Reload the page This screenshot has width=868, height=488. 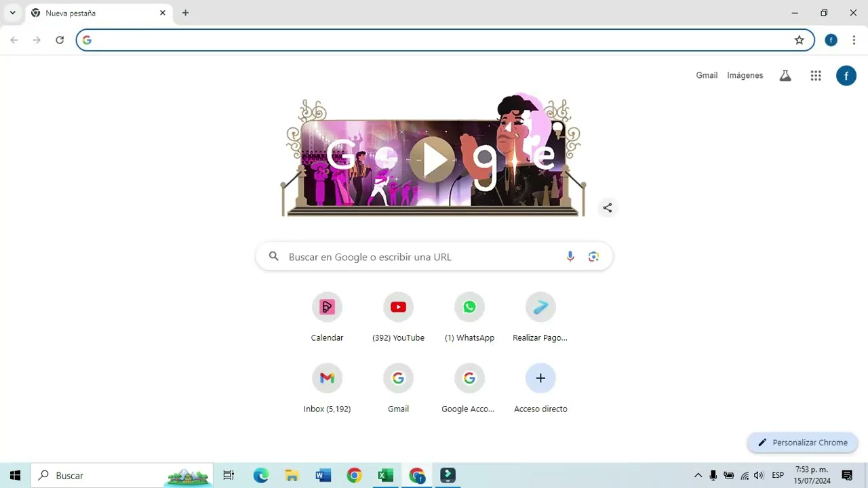tap(60, 40)
